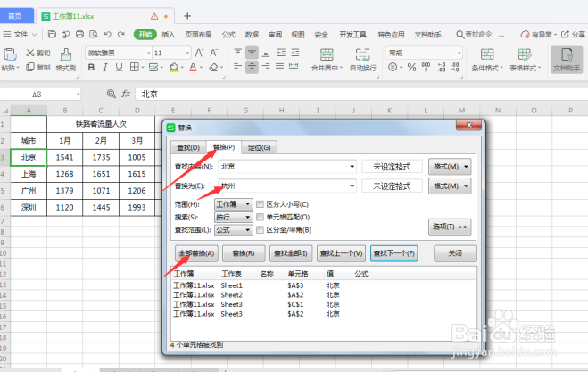Click the Table Style icon

coord(525,54)
